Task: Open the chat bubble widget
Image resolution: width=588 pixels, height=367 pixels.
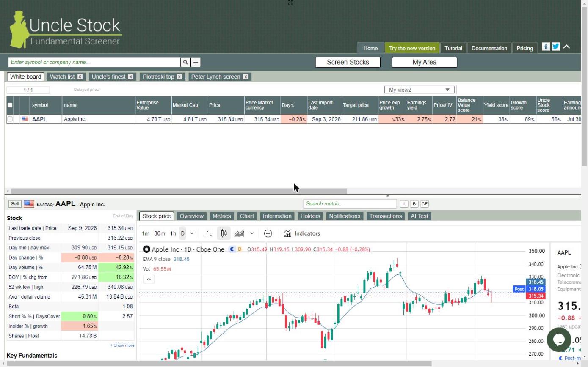Action: click(559, 339)
